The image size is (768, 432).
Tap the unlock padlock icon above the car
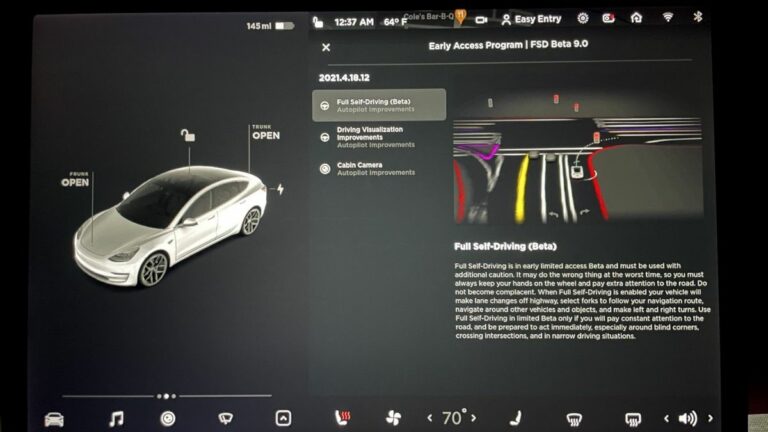pyautogui.click(x=188, y=135)
